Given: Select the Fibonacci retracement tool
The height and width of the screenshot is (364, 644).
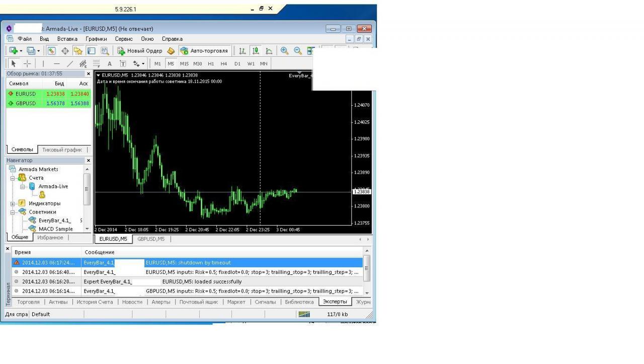Looking at the screenshot, I should (x=97, y=64).
